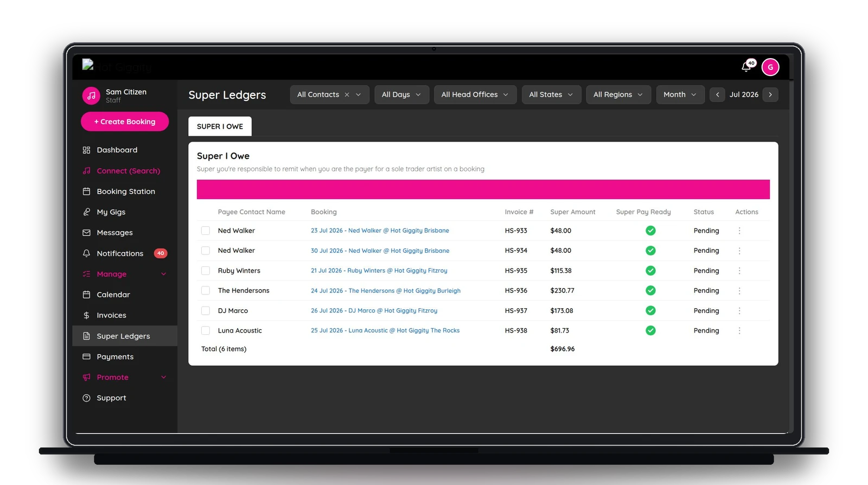Image resolution: width=868 pixels, height=485 pixels.
Task: Open the All Regions dropdown
Action: pyautogui.click(x=618, y=94)
